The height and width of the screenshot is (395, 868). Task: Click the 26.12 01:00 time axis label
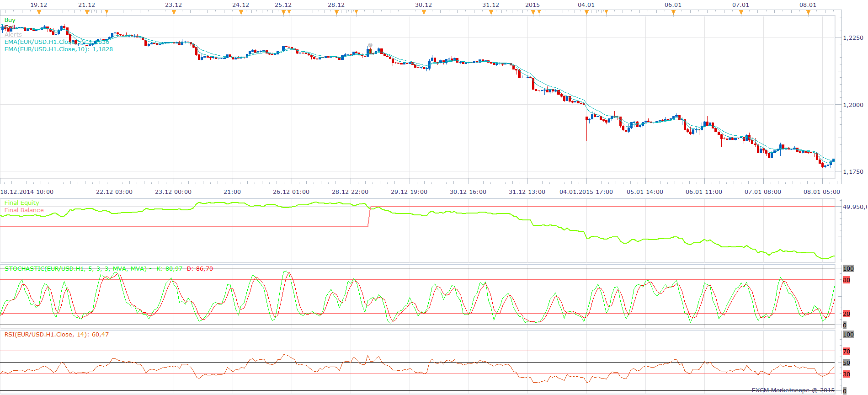tap(291, 192)
